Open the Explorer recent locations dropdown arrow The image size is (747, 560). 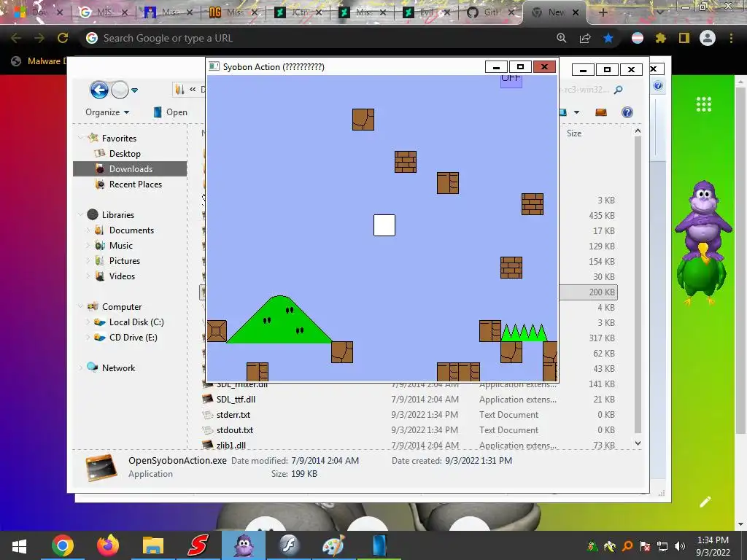135,90
